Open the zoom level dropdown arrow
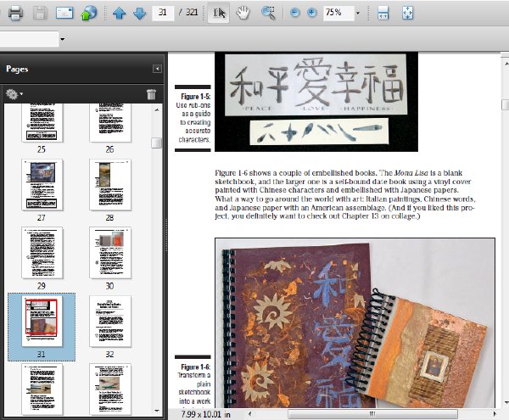The image size is (509, 420). (358, 14)
